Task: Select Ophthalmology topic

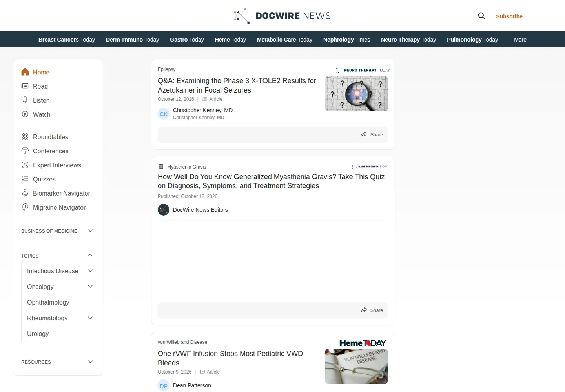Action: (x=48, y=302)
